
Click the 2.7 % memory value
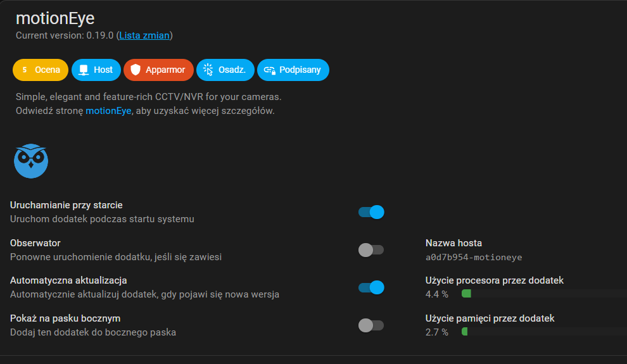tap(436, 332)
